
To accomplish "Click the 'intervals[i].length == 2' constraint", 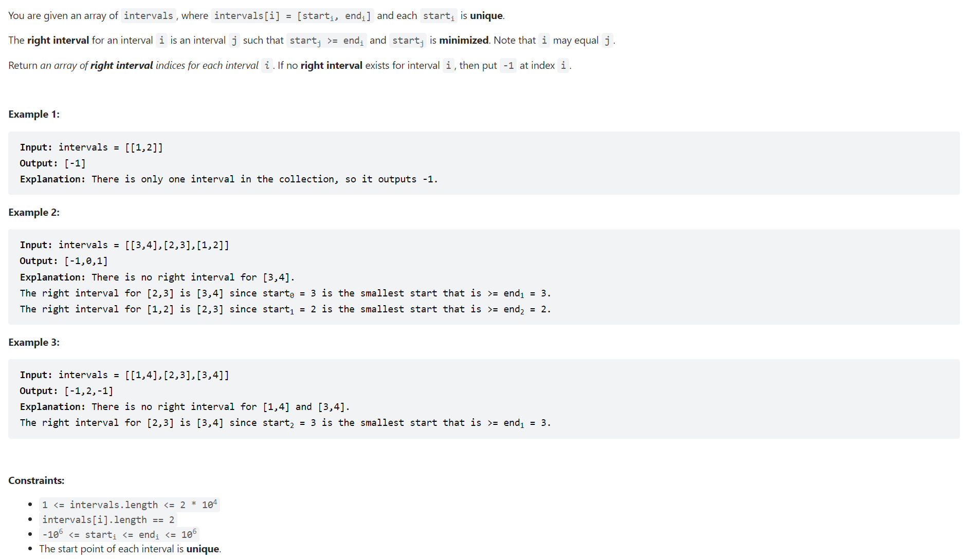I will tap(108, 520).
